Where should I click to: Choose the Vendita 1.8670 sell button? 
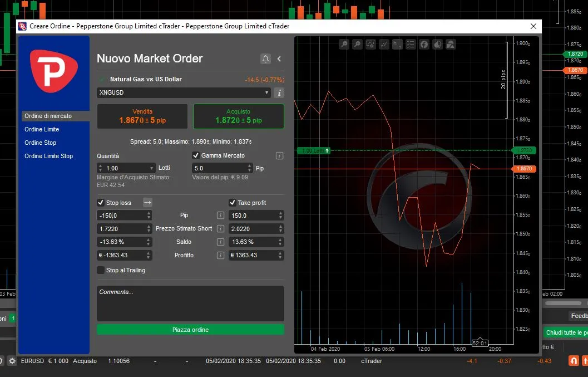tap(142, 116)
